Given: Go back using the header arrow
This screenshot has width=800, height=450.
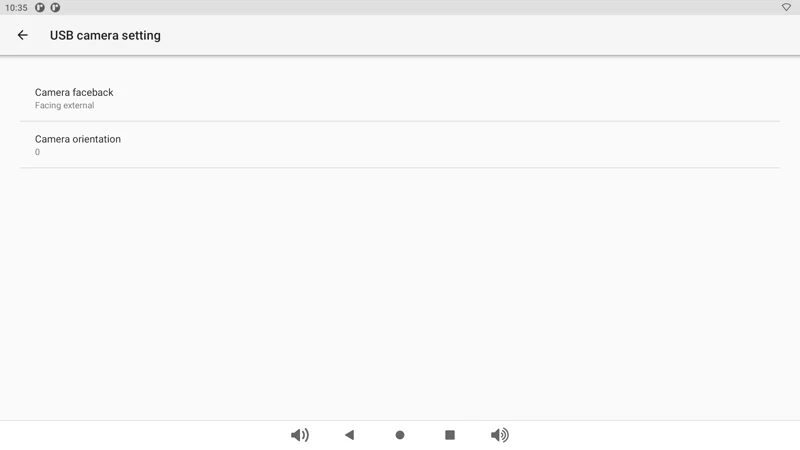Looking at the screenshot, I should point(22,35).
